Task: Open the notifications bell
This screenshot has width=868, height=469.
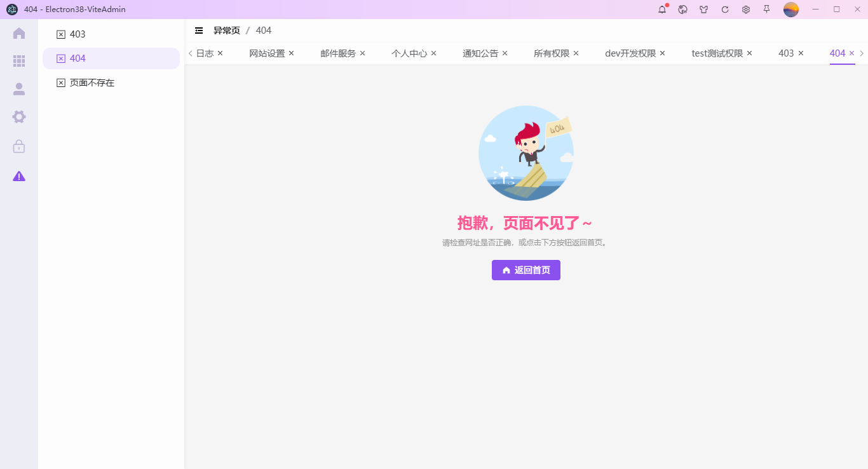Action: coord(662,10)
